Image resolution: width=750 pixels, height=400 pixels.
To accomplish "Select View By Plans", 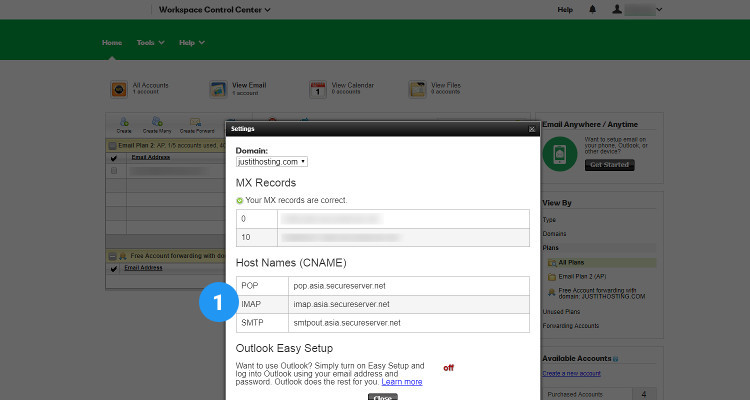I will (x=551, y=248).
